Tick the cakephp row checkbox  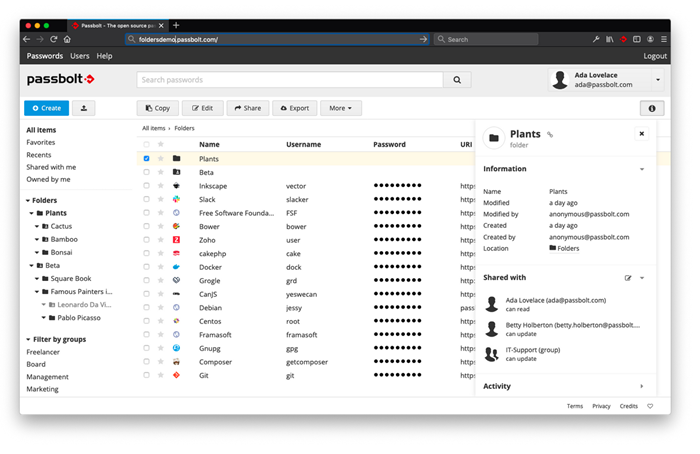pyautogui.click(x=146, y=253)
